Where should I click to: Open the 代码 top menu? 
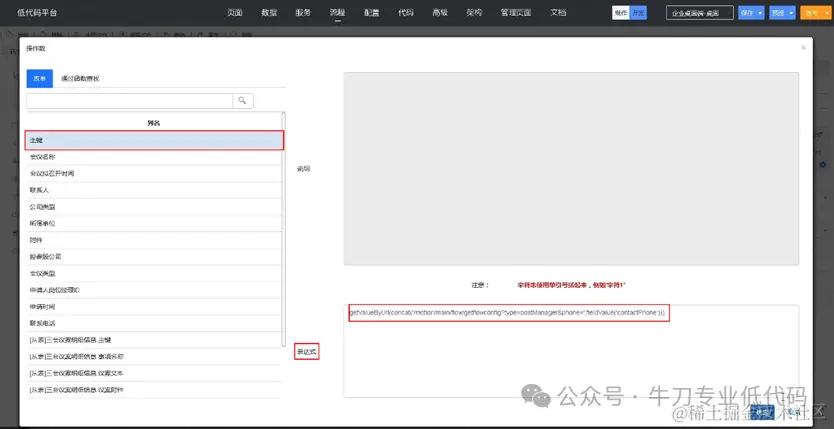[x=406, y=13]
